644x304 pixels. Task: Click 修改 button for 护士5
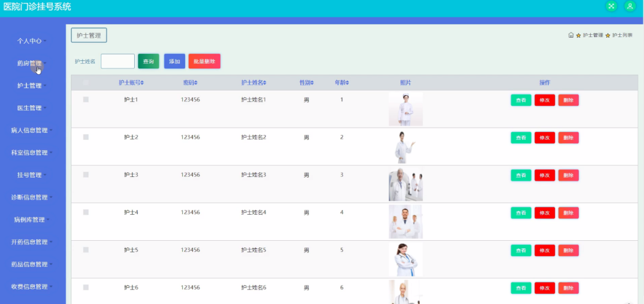(x=545, y=251)
